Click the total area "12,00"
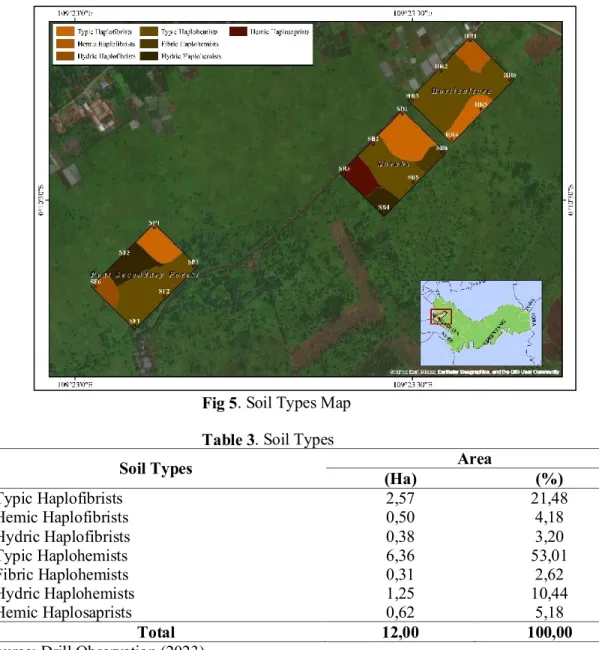Image resolution: width=599 pixels, height=650 pixels. coord(400,632)
